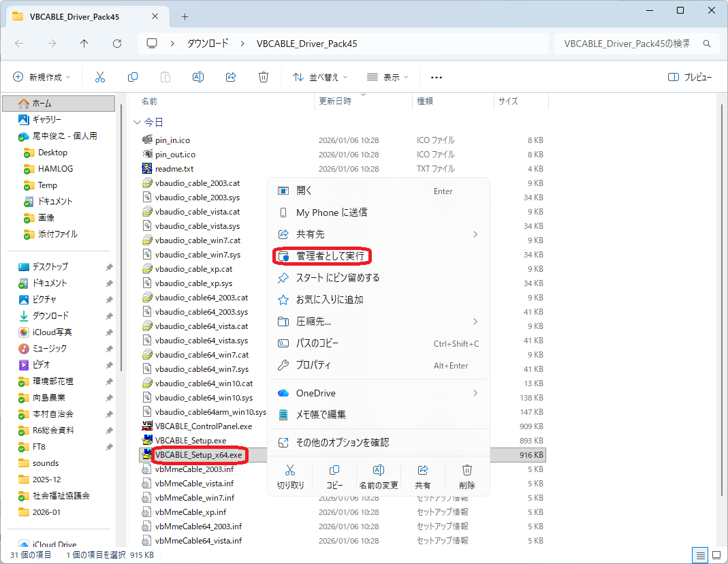Click Rename (名前の変更) in the context menu

click(x=379, y=477)
